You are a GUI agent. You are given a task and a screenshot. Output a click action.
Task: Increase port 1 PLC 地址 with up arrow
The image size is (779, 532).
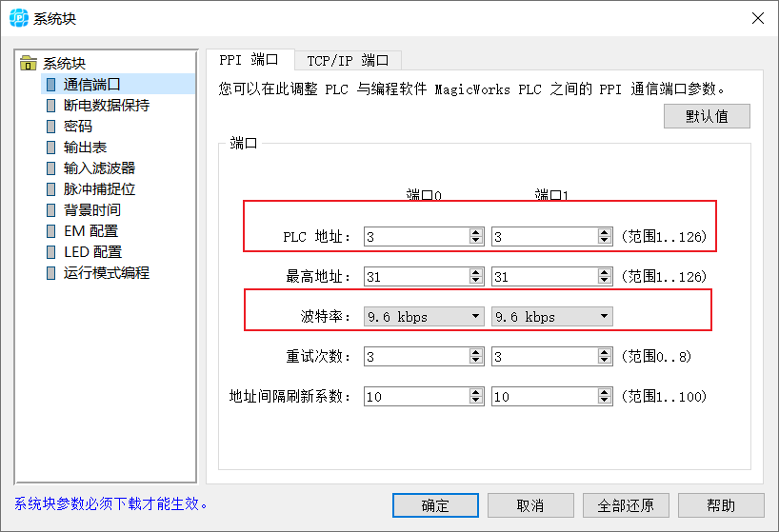605,232
